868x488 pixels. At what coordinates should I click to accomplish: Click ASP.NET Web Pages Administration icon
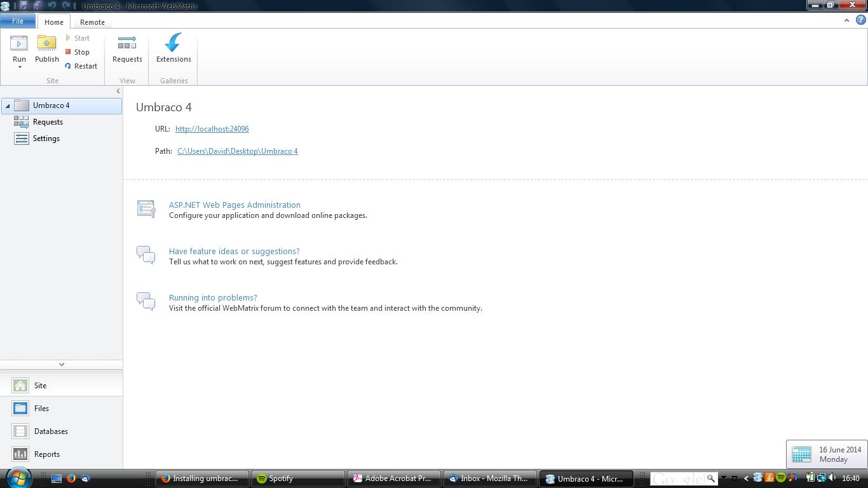[146, 208]
